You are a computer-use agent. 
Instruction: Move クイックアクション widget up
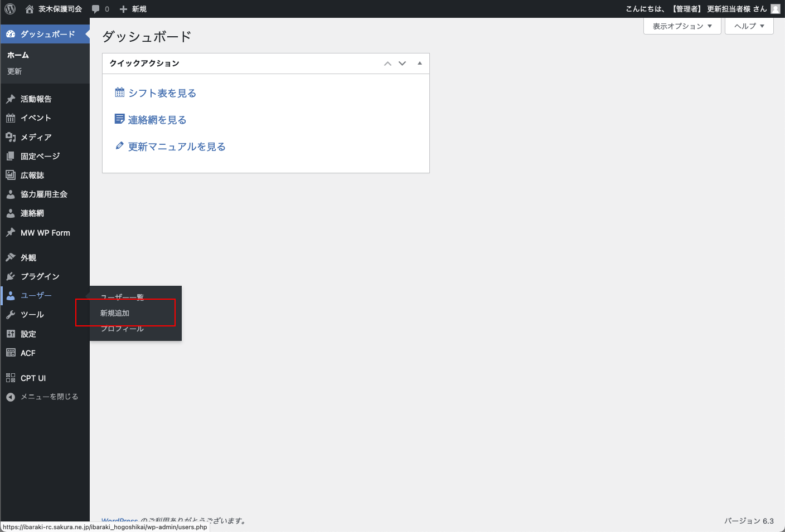click(387, 64)
